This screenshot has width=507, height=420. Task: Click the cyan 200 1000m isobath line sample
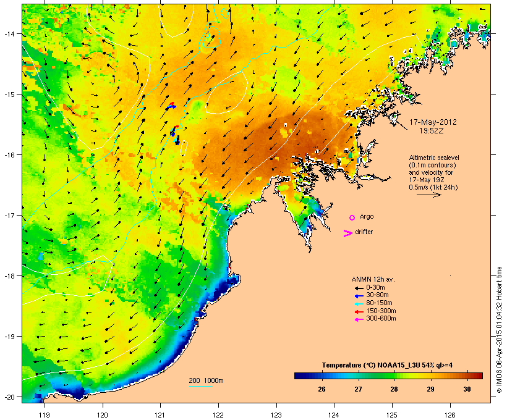tap(200, 386)
